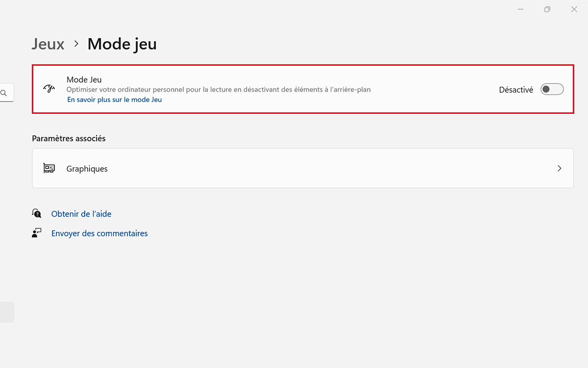Click the Désactivé label beside the toggle
This screenshot has height=368, width=588.
(x=516, y=90)
